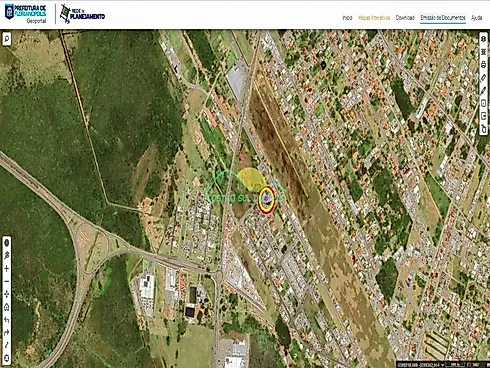Zoom out with the minus icon

click(x=7, y=281)
